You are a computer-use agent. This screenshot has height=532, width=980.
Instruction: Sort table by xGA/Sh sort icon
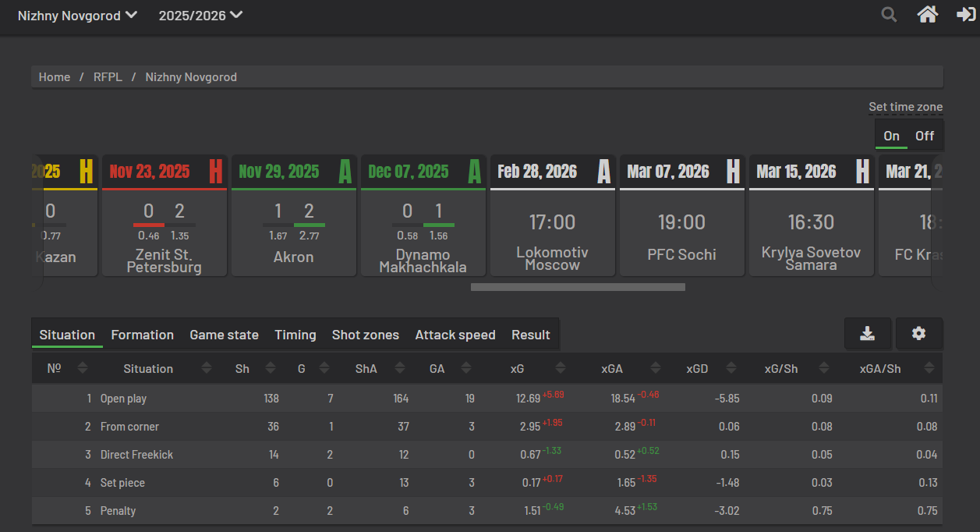(929, 369)
